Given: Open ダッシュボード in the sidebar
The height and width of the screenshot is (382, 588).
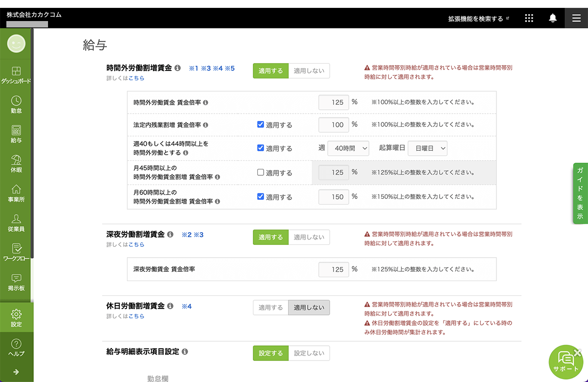Looking at the screenshot, I should pos(16,75).
